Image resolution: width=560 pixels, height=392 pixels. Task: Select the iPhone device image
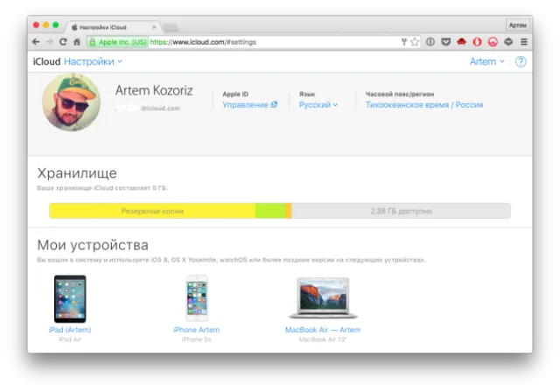pyautogui.click(x=196, y=298)
